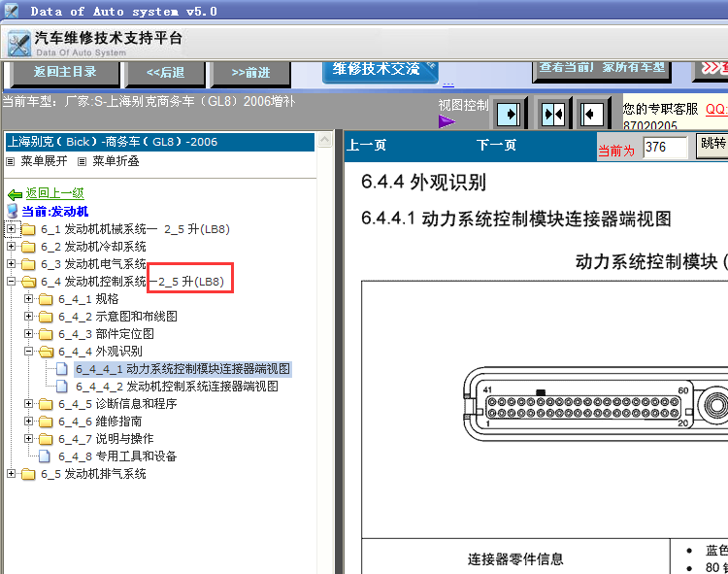
Task: Expand 6_4_2 示意图和布线图 node
Action: point(29,316)
